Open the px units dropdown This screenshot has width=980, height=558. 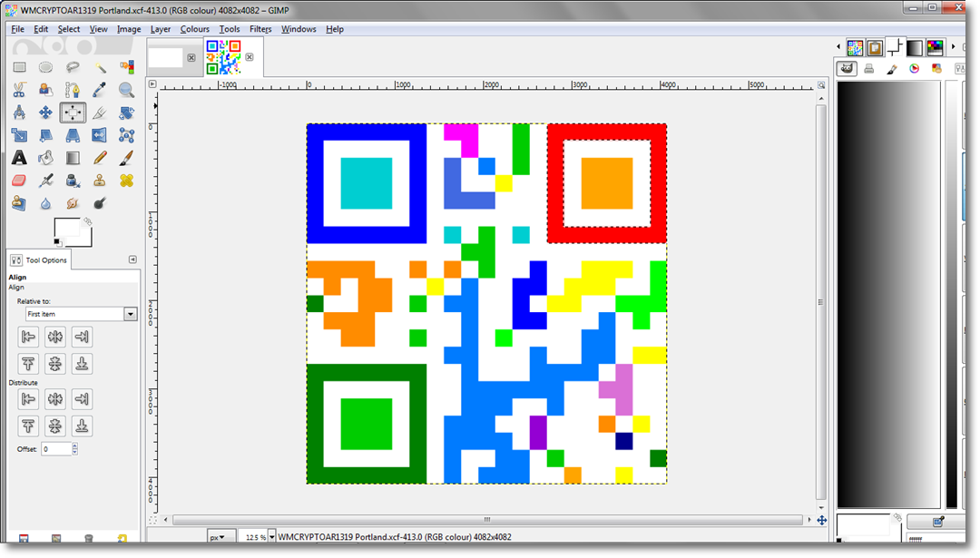click(221, 537)
